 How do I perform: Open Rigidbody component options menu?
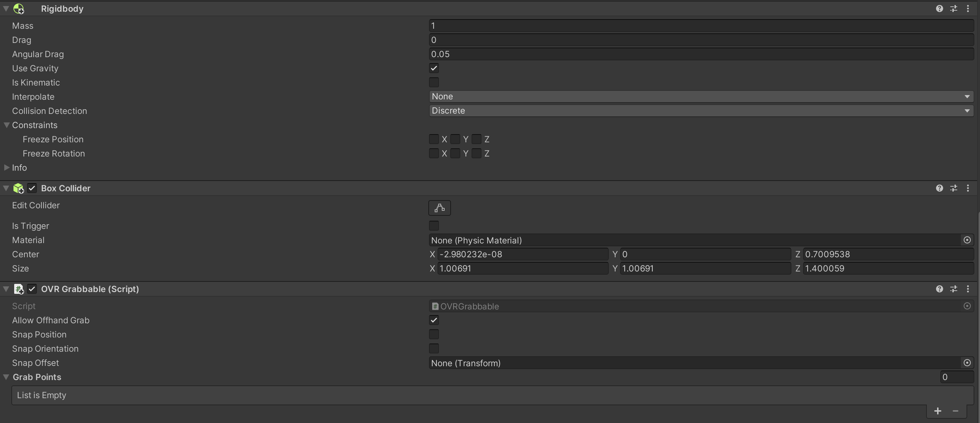968,9
